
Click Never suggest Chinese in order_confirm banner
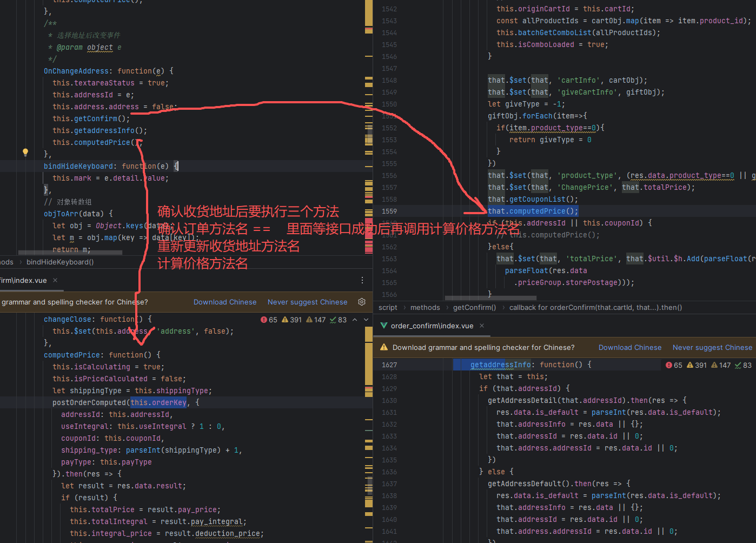[x=712, y=348]
